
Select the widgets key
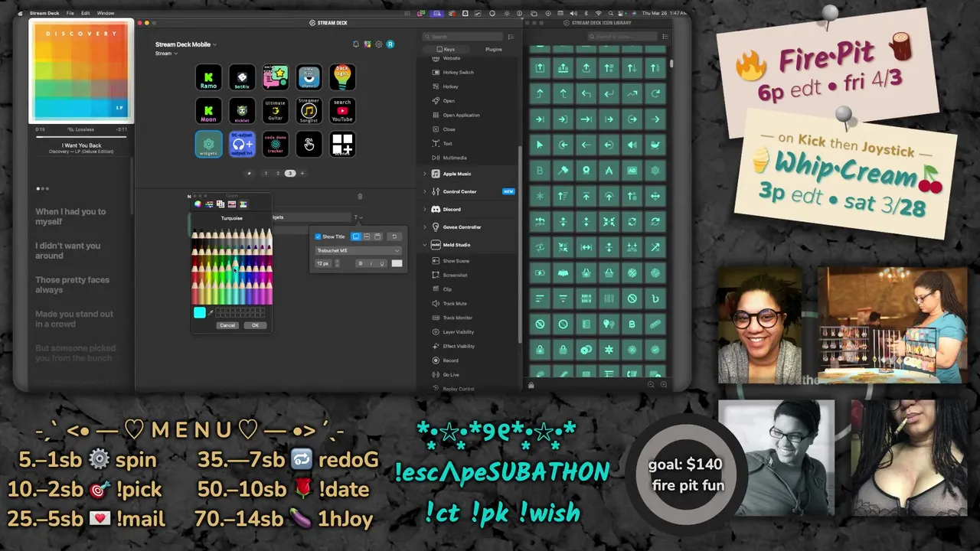pyautogui.click(x=208, y=145)
